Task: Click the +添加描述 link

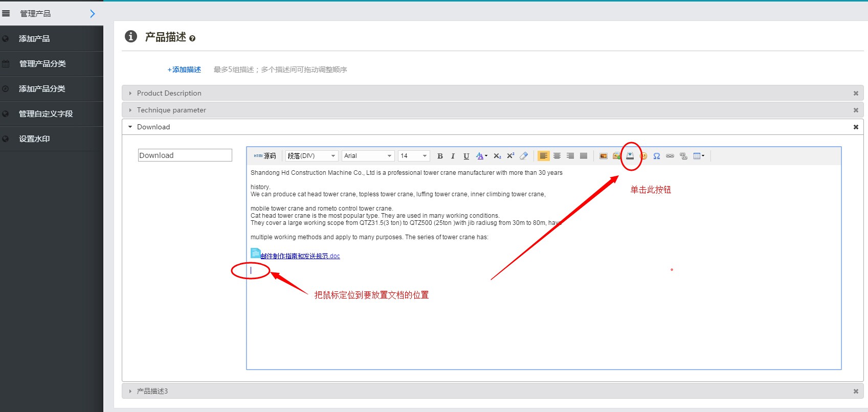Action: tap(184, 70)
